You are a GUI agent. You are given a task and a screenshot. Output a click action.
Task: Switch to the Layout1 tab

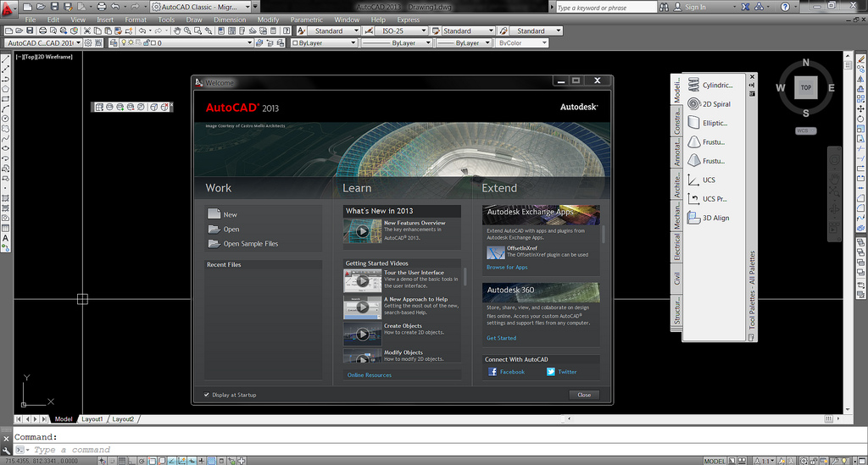click(x=92, y=419)
